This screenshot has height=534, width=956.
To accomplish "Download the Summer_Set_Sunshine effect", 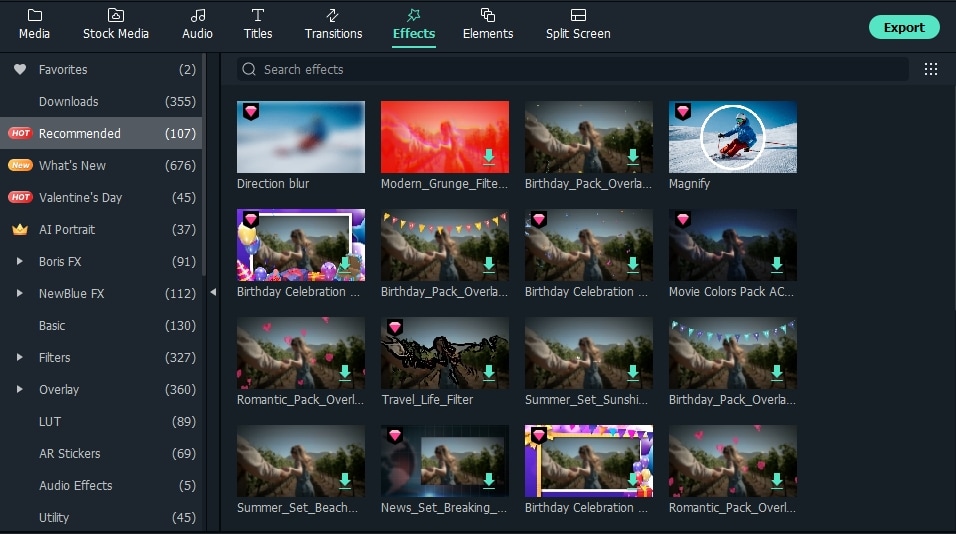I will [633, 372].
